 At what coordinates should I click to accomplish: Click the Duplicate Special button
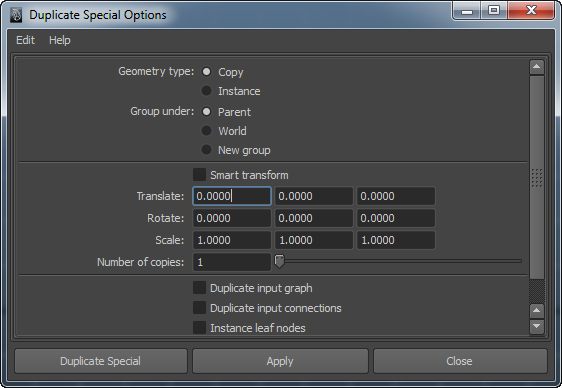(101, 361)
